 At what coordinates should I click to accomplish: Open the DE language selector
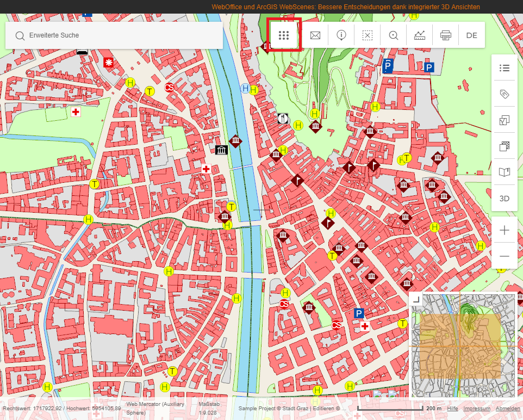(471, 35)
